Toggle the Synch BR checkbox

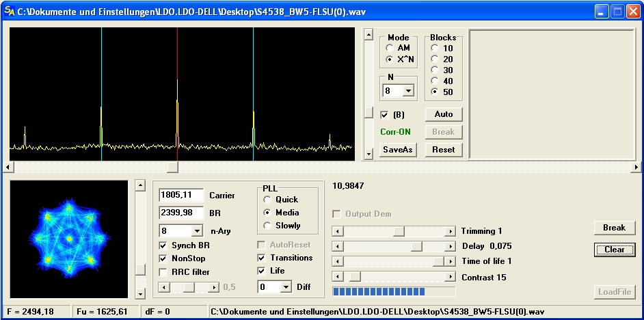(163, 245)
